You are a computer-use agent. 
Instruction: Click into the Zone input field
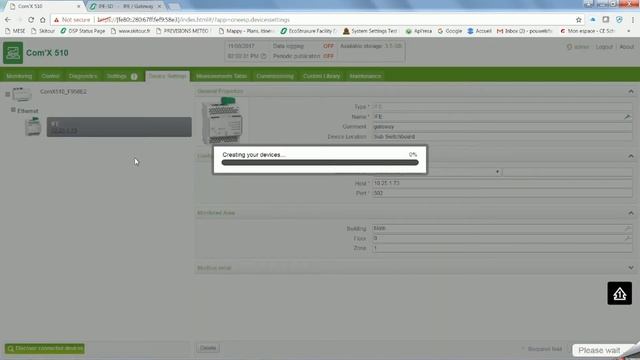click(x=502, y=248)
